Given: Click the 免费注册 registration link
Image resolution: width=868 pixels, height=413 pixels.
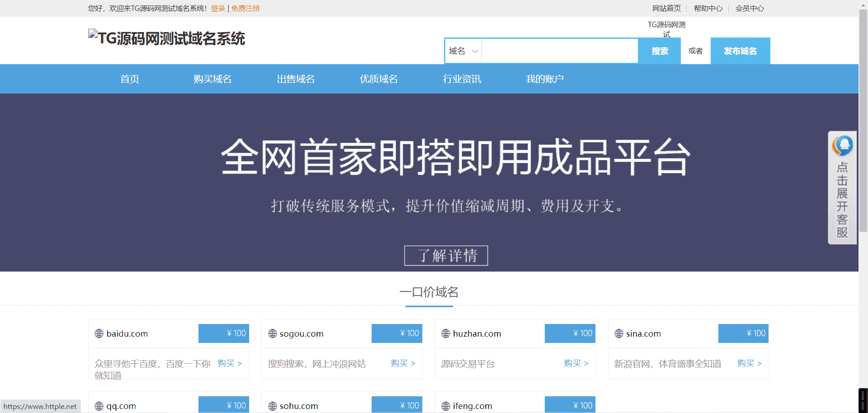Looking at the screenshot, I should pos(245,9).
